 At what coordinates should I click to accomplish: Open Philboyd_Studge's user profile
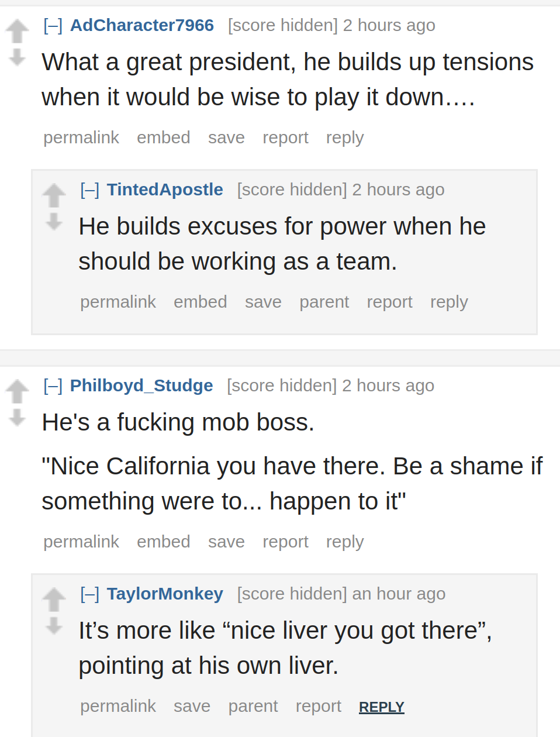tap(141, 385)
